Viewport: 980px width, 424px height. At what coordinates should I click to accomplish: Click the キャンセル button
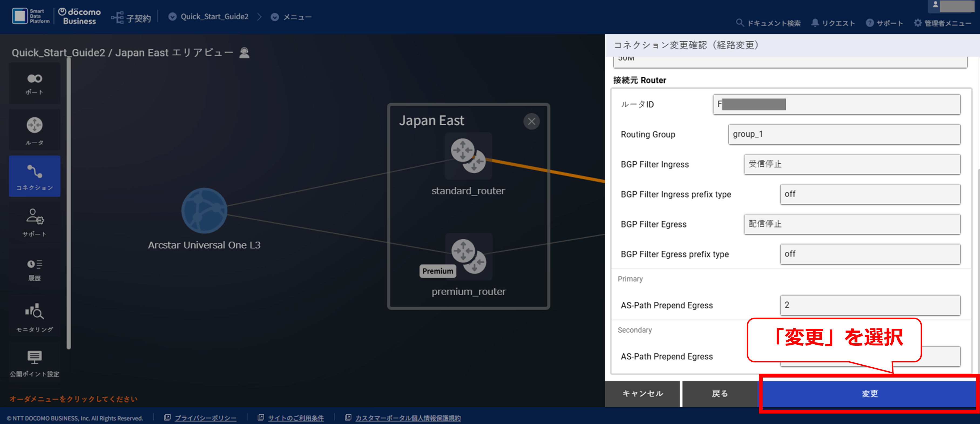pyautogui.click(x=642, y=393)
